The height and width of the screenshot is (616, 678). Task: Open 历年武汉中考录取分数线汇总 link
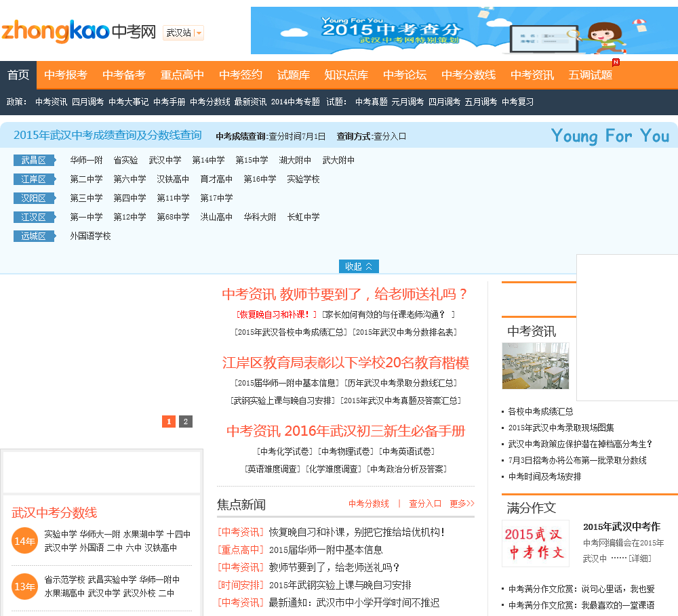pos(401,384)
